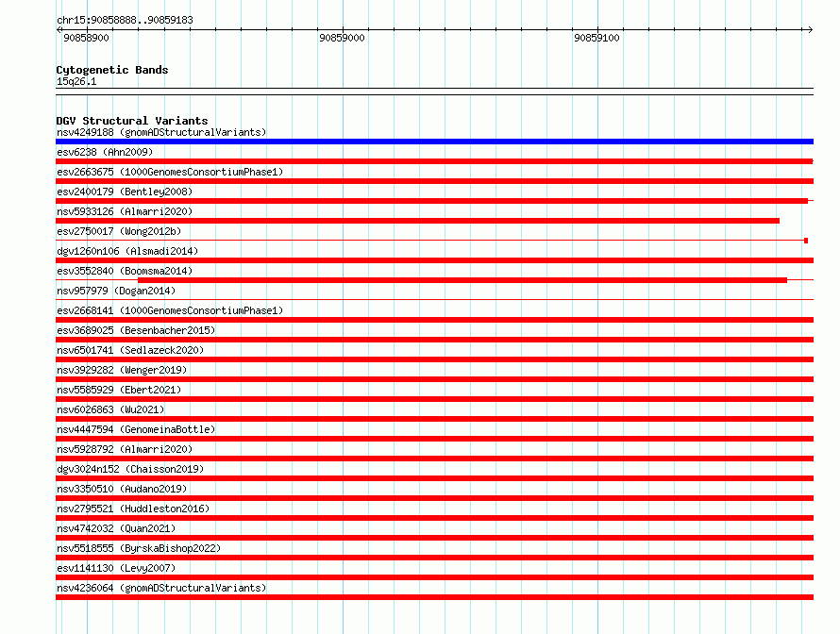Click the thin nsv957979 red line
This screenshot has height=634, width=840.
434,299
